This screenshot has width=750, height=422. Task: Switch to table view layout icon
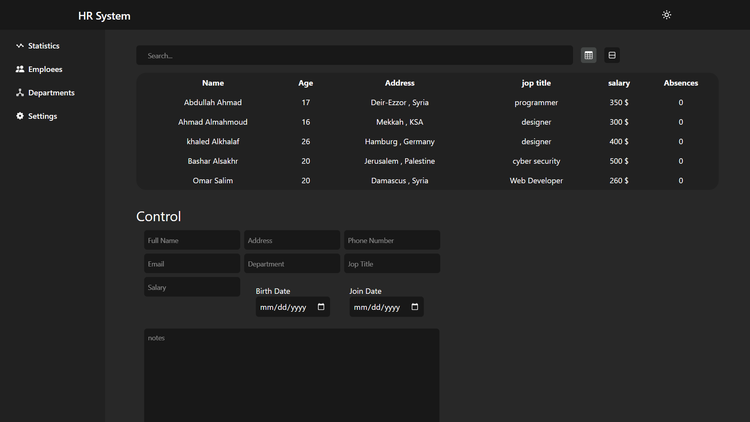588,56
